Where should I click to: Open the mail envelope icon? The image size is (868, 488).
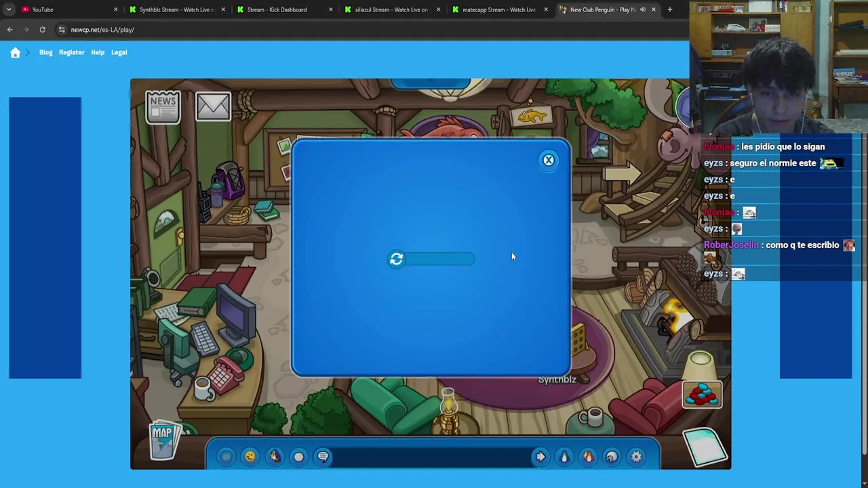tap(213, 107)
